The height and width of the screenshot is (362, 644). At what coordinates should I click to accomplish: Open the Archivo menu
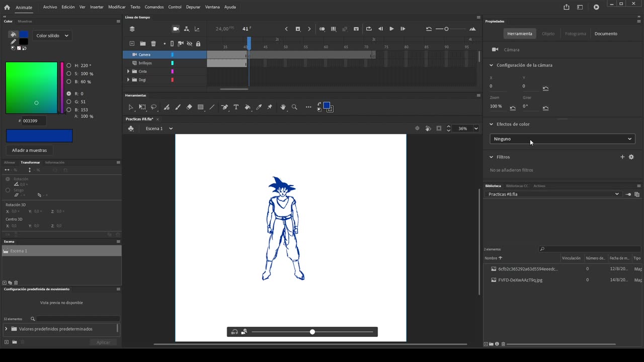(50, 7)
